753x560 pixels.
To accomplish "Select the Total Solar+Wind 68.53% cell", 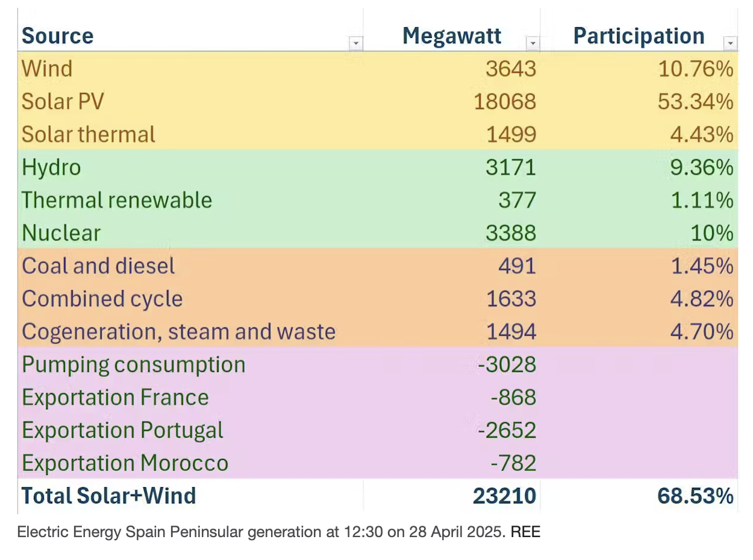I will [694, 496].
